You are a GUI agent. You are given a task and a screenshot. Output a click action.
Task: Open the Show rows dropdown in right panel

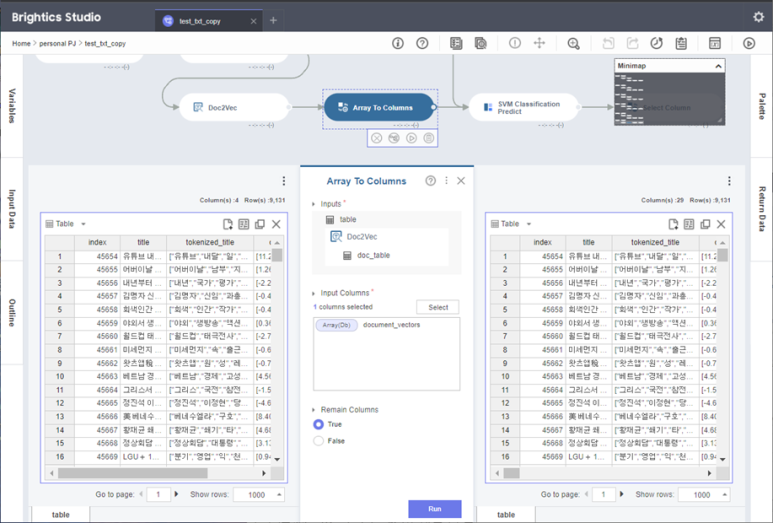[704, 494]
